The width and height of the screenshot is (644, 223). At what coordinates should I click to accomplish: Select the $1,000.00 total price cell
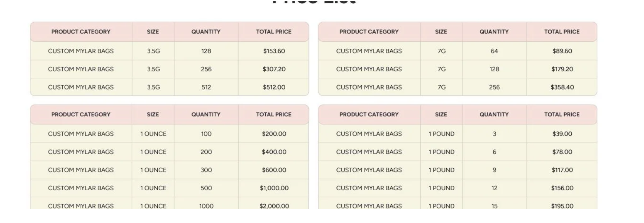coord(274,188)
